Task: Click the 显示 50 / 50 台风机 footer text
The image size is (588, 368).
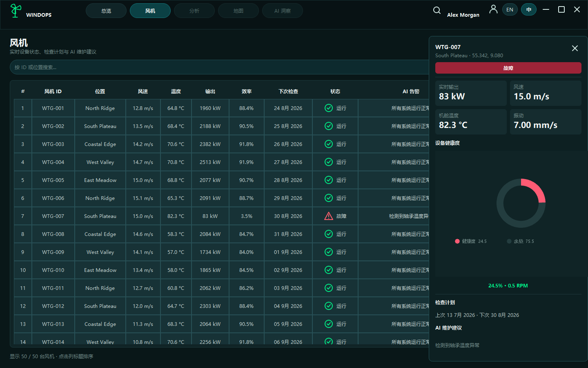Action: [x=51, y=356]
